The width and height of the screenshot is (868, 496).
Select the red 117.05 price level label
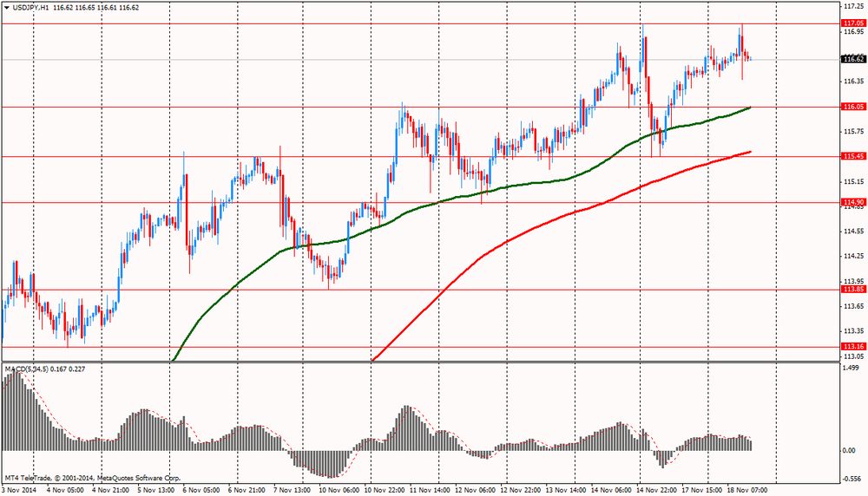pos(853,23)
